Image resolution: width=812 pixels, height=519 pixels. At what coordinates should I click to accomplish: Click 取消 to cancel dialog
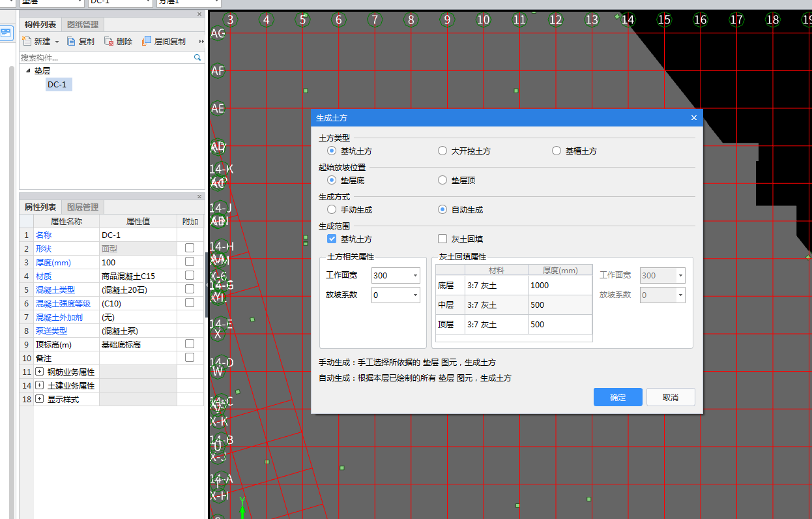coord(671,397)
